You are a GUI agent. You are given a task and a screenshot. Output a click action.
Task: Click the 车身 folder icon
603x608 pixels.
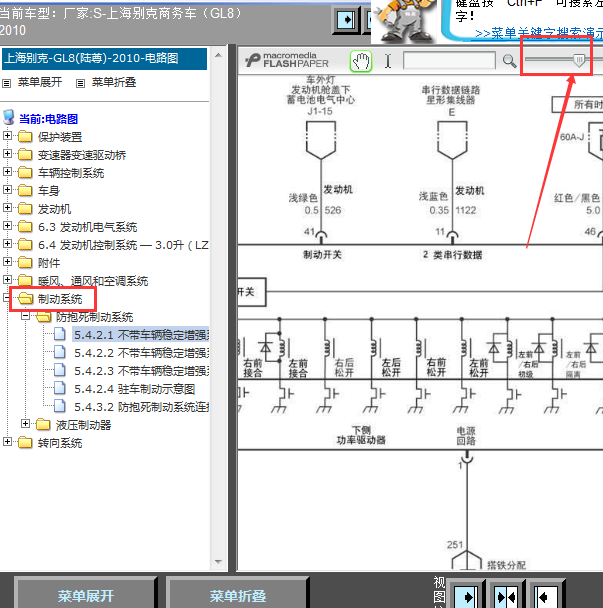[x=25, y=190]
